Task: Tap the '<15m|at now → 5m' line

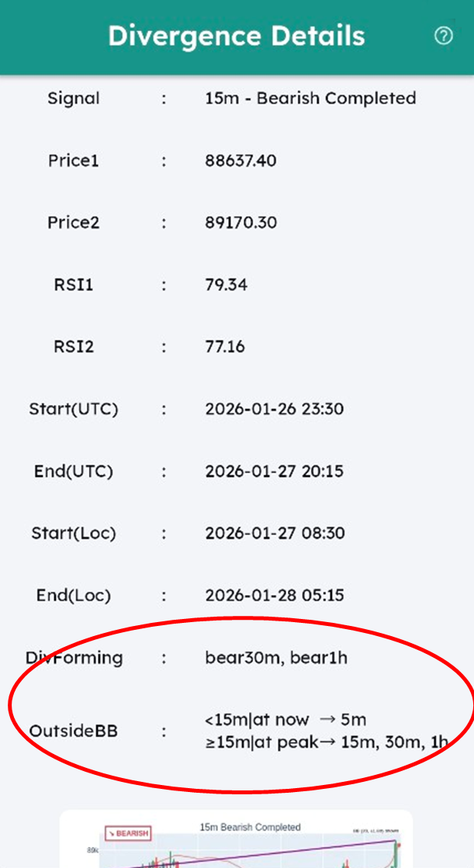Action: click(285, 720)
